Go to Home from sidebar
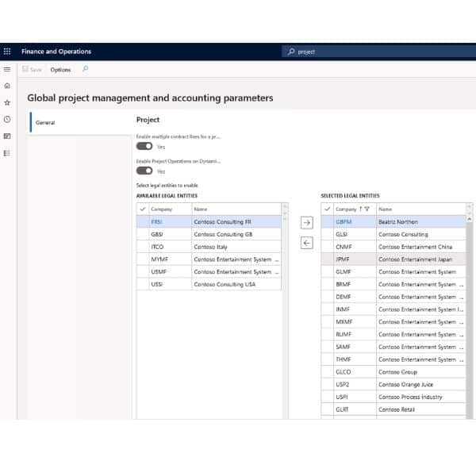 7,86
